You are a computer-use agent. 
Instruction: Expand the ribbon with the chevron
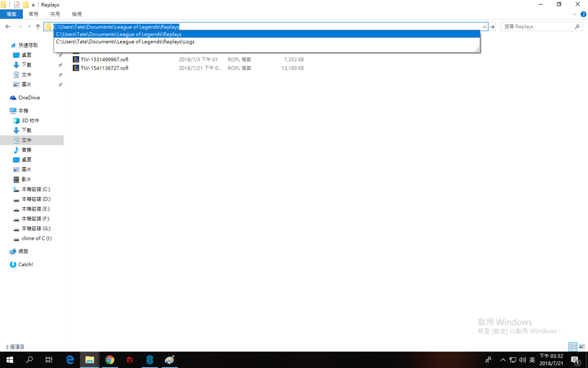click(574, 14)
